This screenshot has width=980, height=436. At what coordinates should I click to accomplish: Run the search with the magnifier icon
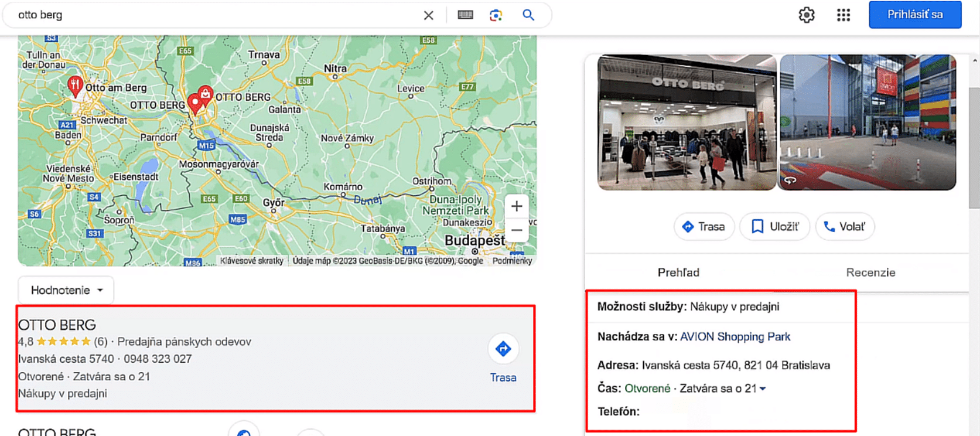pyautogui.click(x=528, y=15)
